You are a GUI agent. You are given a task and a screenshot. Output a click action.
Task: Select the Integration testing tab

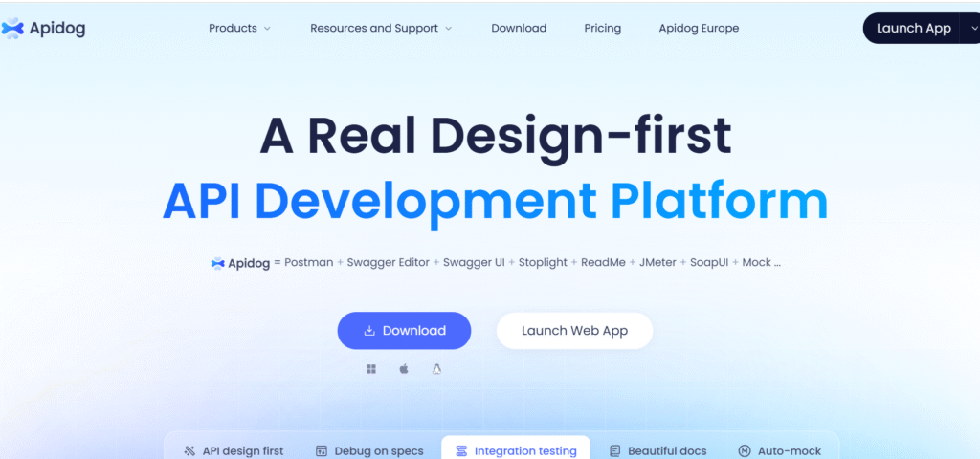tap(516, 448)
